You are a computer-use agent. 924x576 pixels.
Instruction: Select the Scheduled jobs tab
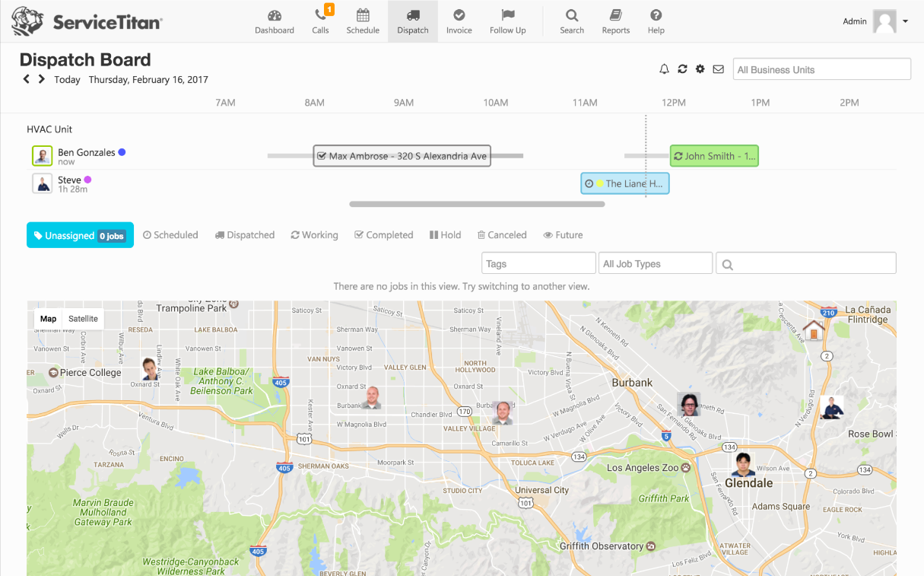point(170,235)
